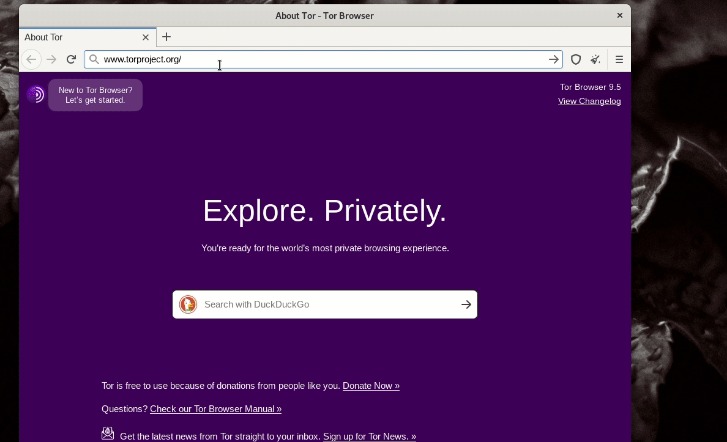Follow the Donate Now link

click(x=371, y=386)
